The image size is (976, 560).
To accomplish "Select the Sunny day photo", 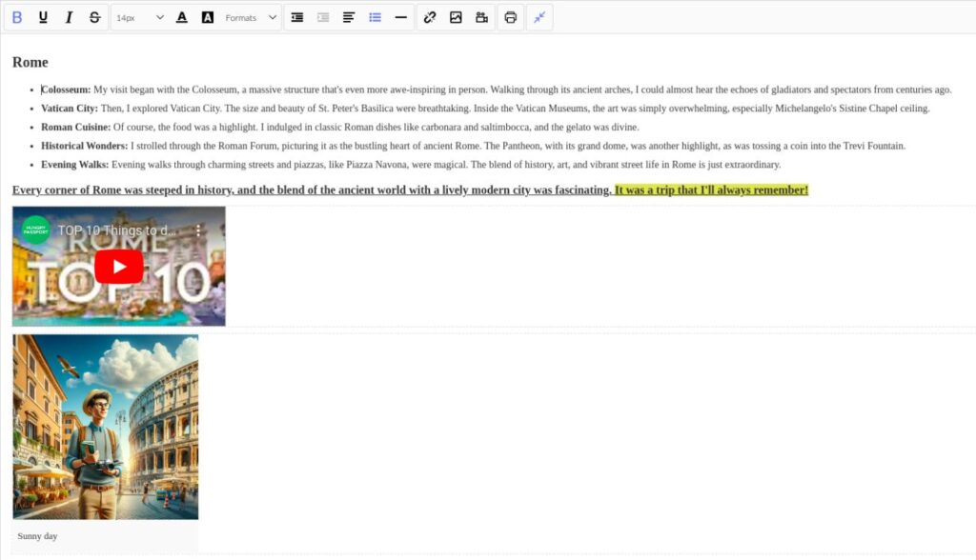I will [106, 427].
